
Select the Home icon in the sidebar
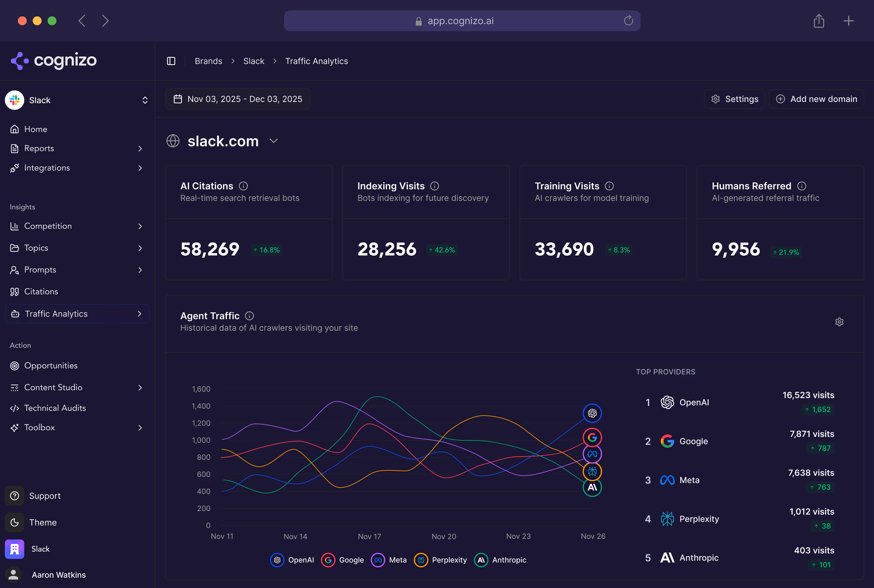click(15, 129)
